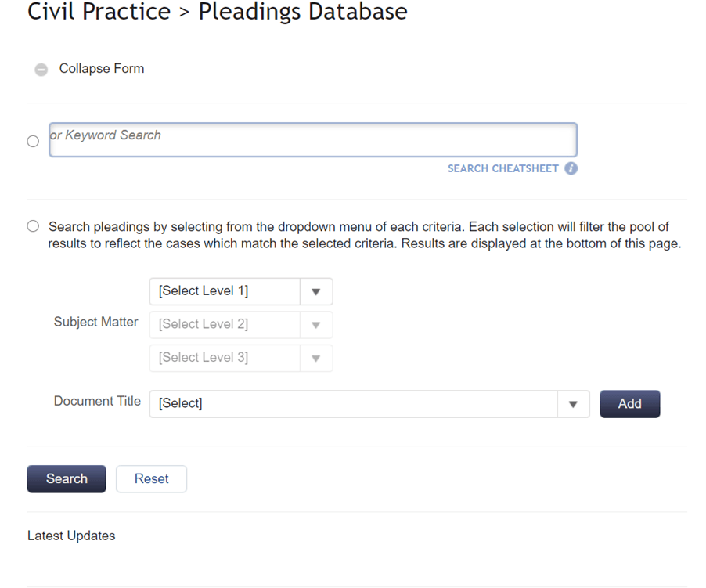Open the Select Level 1 dropdown
The height and width of the screenshot is (588, 706).
coord(241,291)
